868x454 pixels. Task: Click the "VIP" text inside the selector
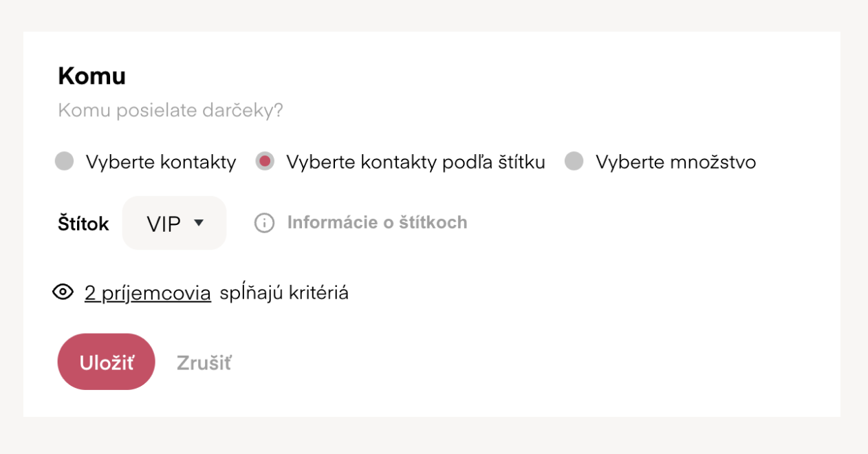164,224
